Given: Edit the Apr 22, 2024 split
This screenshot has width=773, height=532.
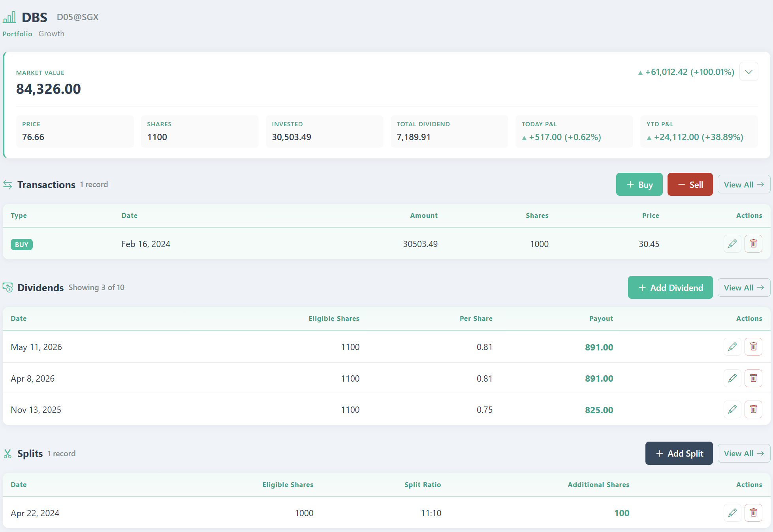Looking at the screenshot, I should [x=732, y=513].
